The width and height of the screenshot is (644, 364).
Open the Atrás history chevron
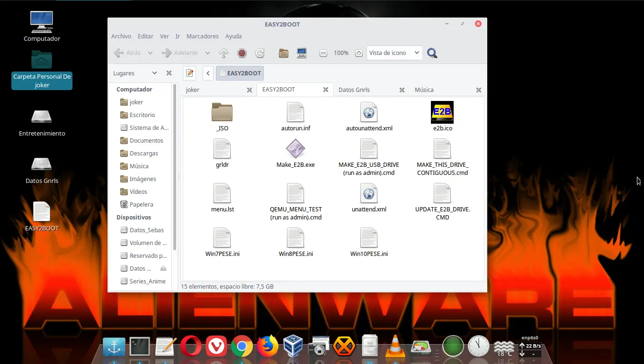(150, 53)
